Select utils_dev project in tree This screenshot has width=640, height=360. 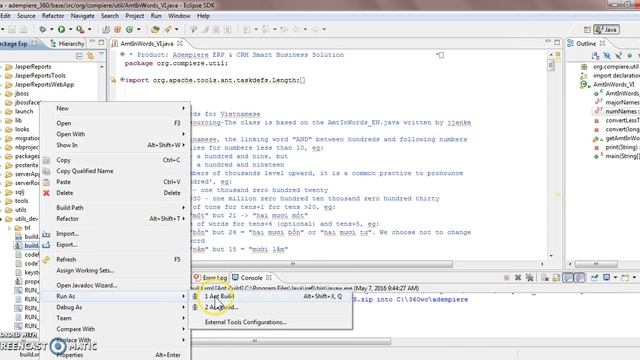27,219
